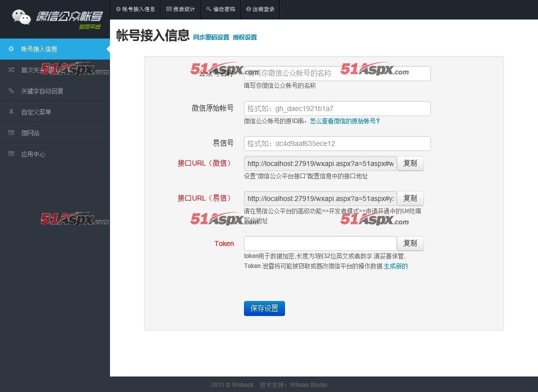Click gear icon beside 帐号接入信息 in top bar
This screenshot has width=538, height=392.
[118, 9]
